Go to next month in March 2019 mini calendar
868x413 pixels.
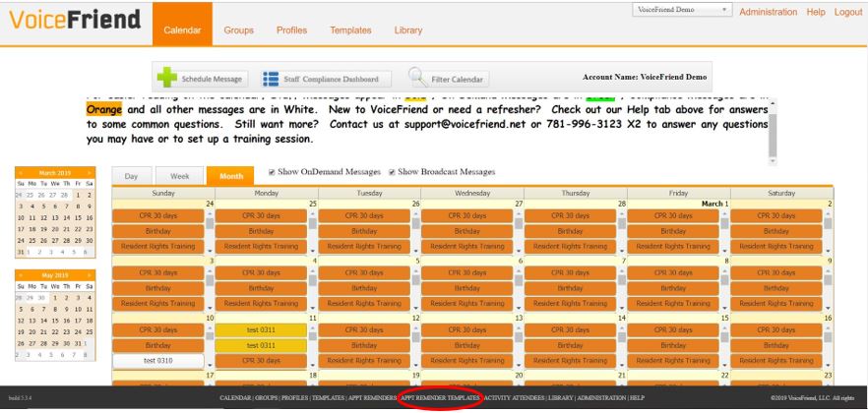coord(90,173)
